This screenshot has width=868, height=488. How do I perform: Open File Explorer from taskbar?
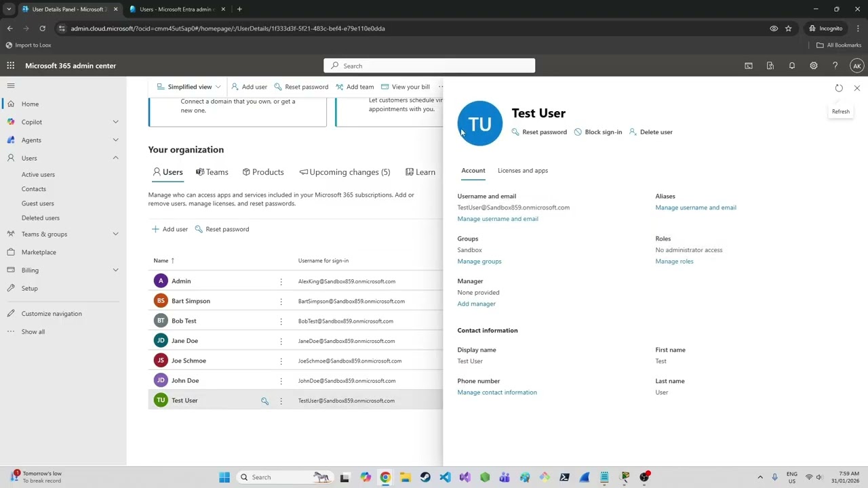pos(405,477)
